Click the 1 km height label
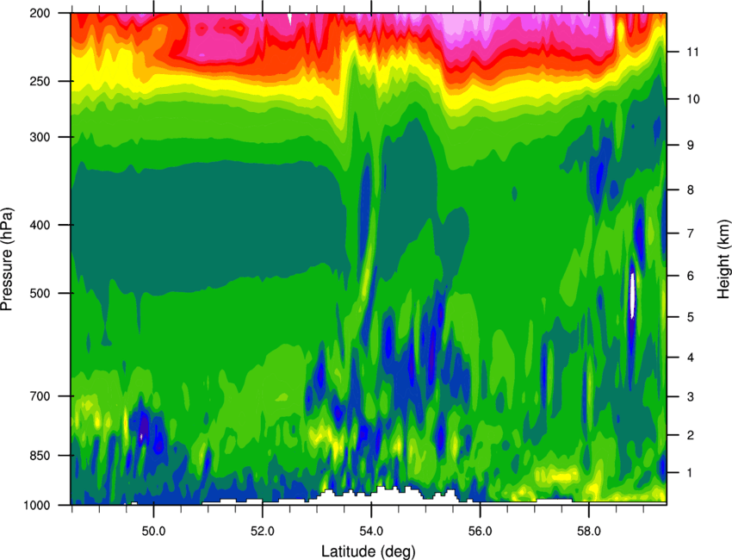This screenshot has height=560, width=732. click(x=690, y=473)
